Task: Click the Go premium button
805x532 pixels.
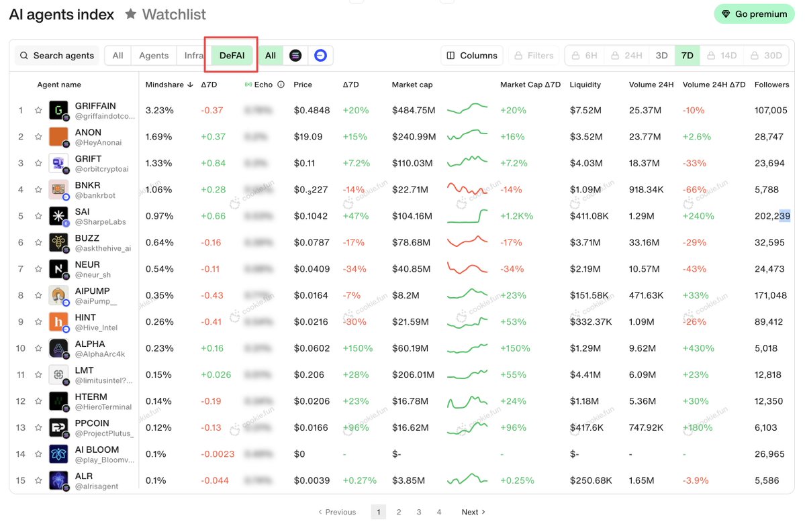Action: click(x=754, y=14)
